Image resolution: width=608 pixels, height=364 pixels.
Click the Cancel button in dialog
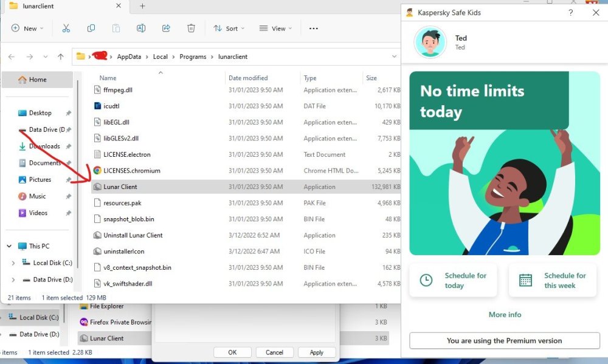click(274, 352)
